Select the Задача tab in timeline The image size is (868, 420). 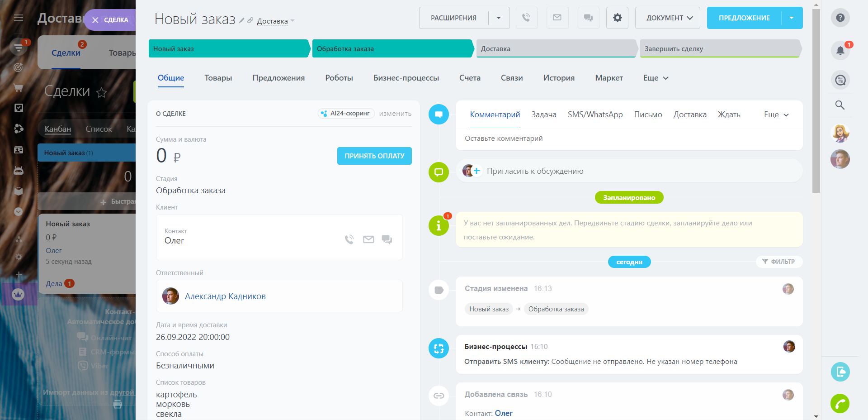543,115
